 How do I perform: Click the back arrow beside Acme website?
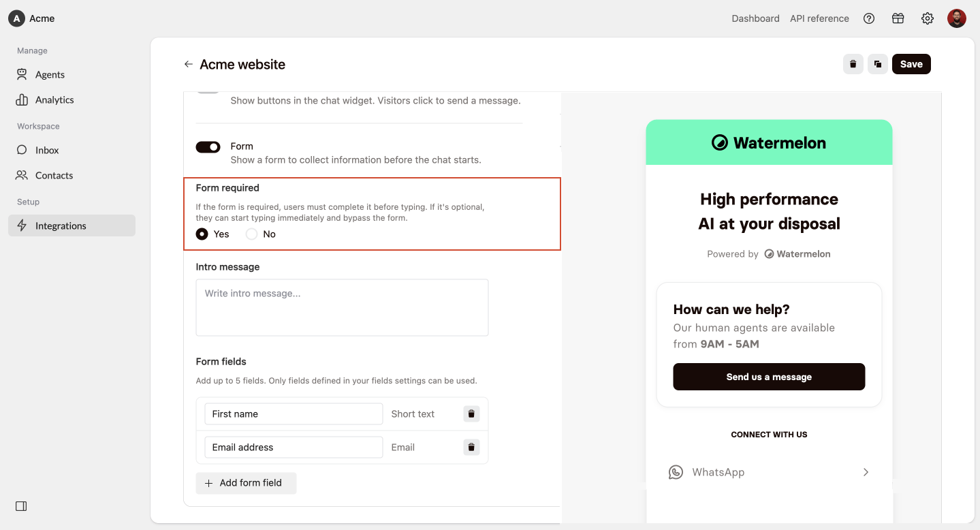(189, 64)
